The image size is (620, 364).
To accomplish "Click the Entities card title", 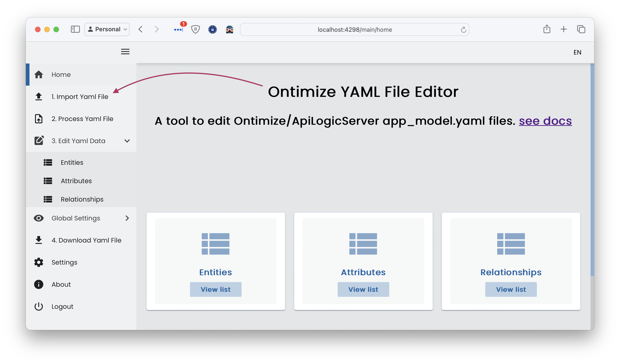I will click(x=216, y=272).
